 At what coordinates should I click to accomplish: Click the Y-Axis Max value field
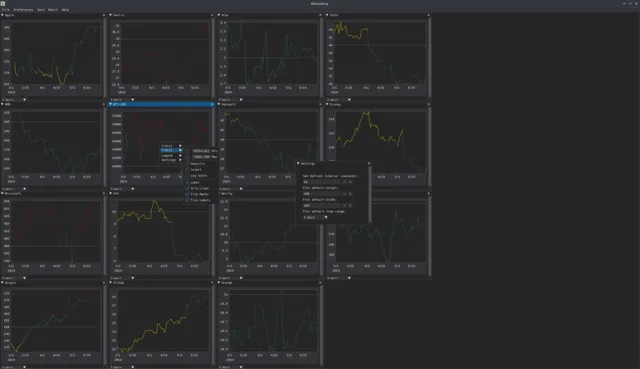201,157
